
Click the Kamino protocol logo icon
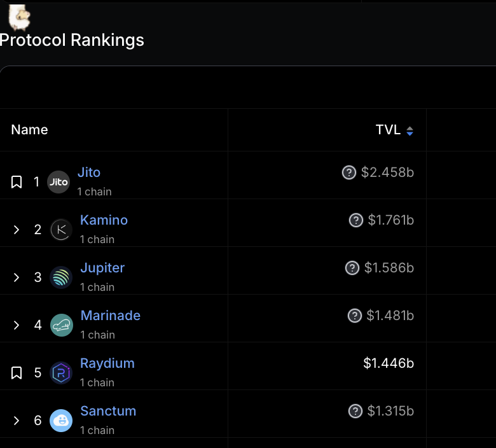pos(62,230)
